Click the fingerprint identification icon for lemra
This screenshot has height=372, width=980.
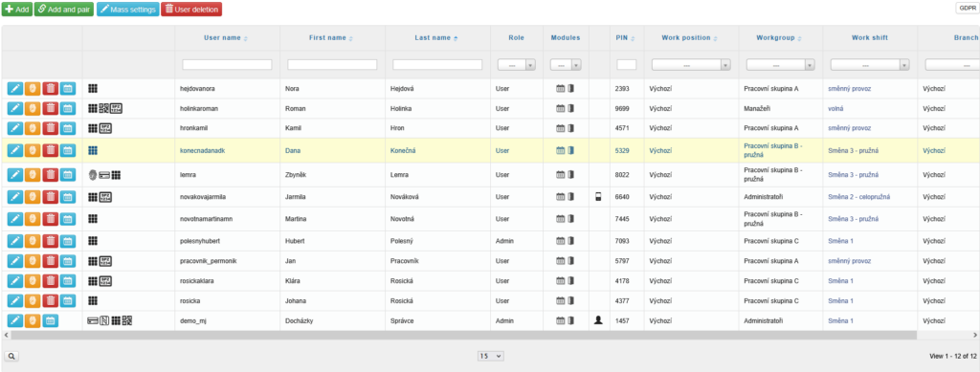pos(93,175)
